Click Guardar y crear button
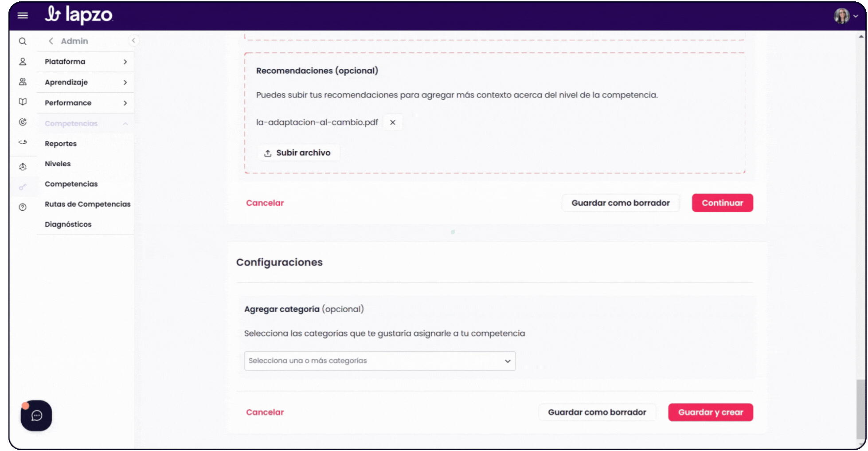This screenshot has height=451, width=868. tap(711, 412)
